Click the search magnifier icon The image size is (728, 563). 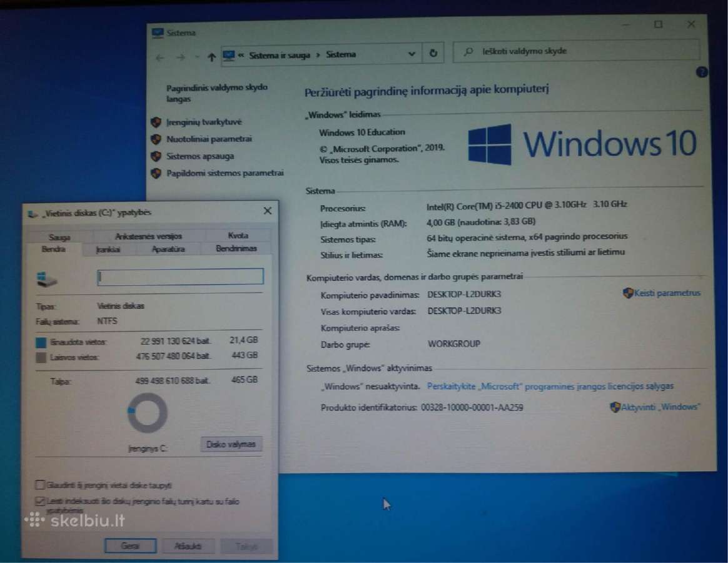point(468,51)
